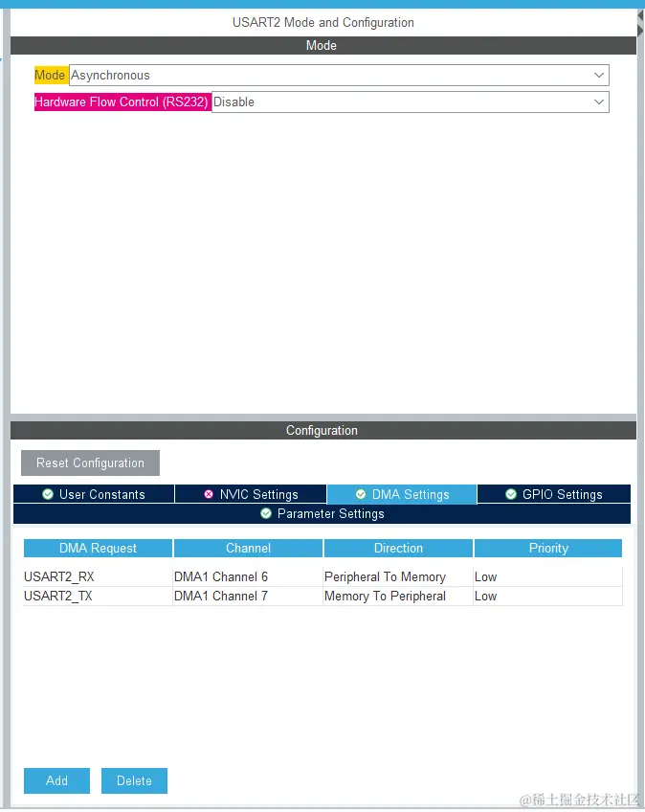
Task: Click the pink error icon on NVIC Settings
Action: click(209, 494)
